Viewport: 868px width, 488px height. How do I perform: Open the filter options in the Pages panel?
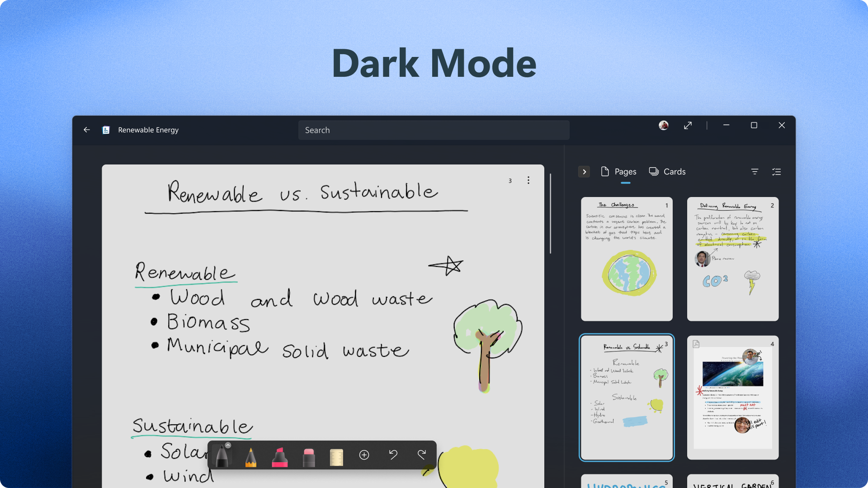tap(755, 172)
